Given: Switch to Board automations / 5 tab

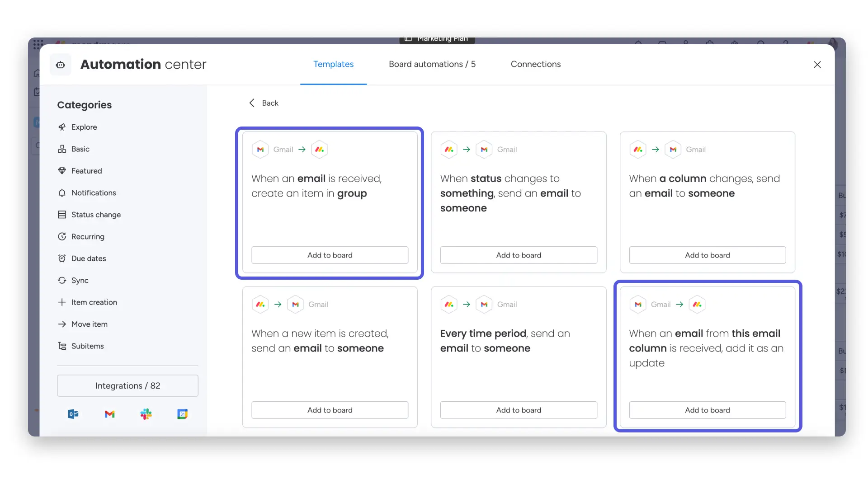Looking at the screenshot, I should click(432, 64).
